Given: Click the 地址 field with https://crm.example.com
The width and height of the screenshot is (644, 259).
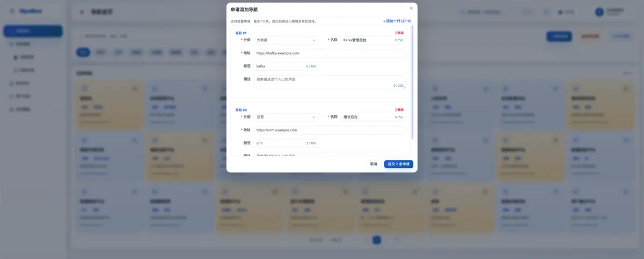Looking at the screenshot, I should tap(330, 130).
